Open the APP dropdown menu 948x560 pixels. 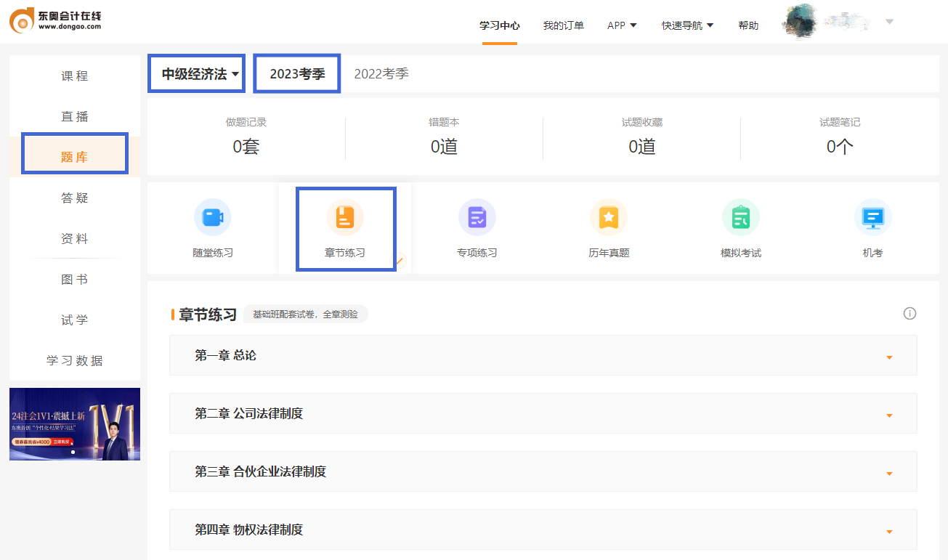click(x=622, y=25)
